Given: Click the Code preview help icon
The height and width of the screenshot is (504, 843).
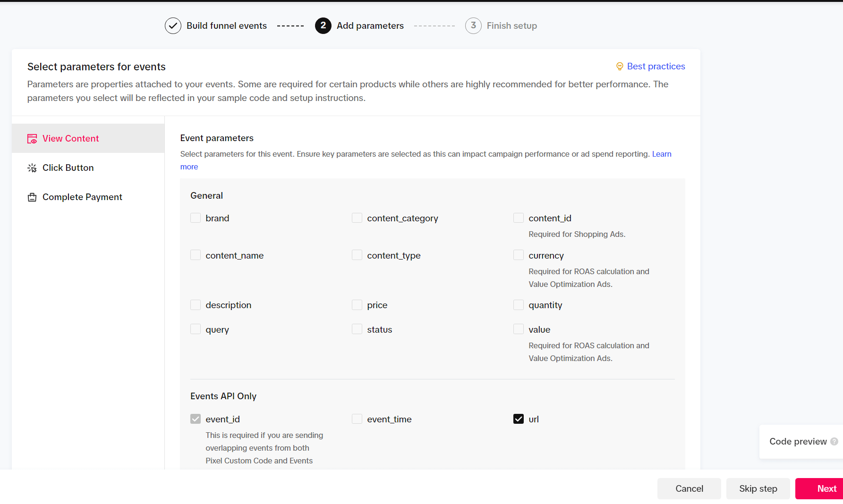Looking at the screenshot, I should pos(834,442).
